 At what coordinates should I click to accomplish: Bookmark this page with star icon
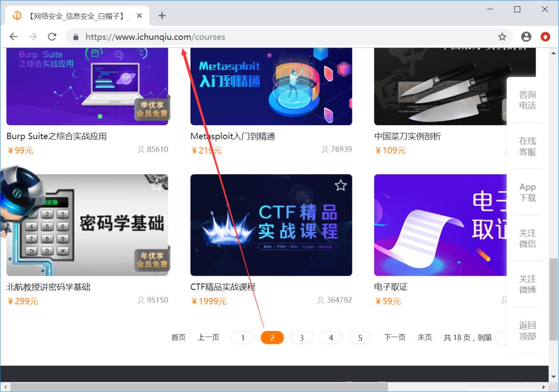tap(502, 37)
